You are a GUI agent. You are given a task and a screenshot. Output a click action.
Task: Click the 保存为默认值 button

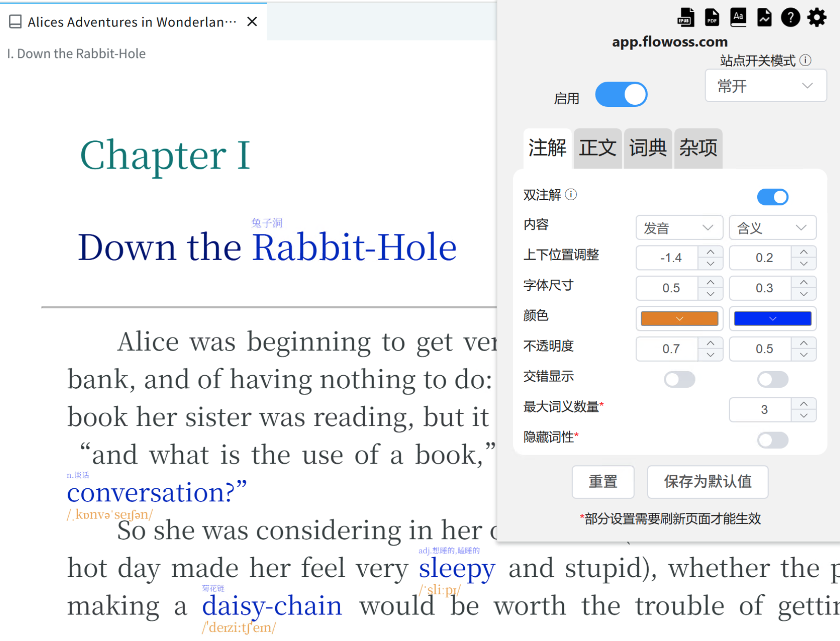707,482
